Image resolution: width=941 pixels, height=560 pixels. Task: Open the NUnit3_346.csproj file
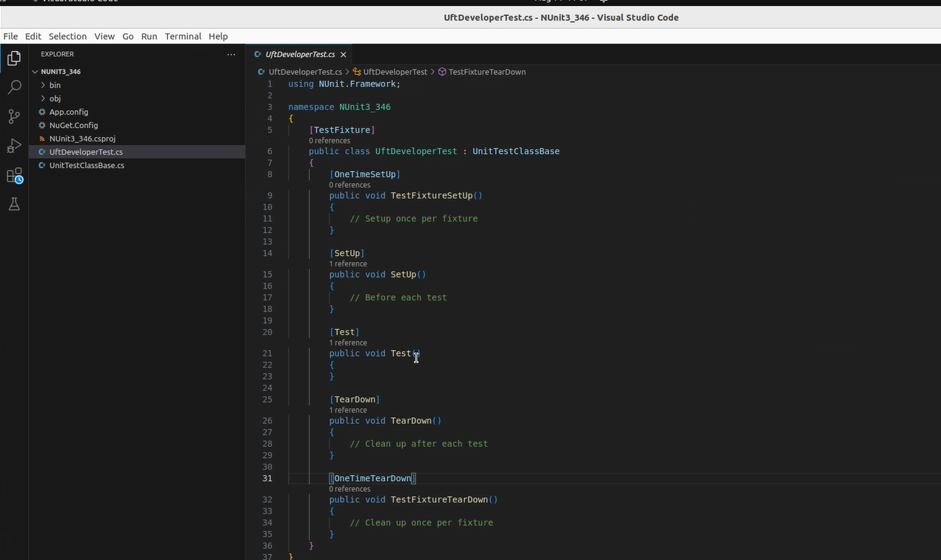click(82, 139)
